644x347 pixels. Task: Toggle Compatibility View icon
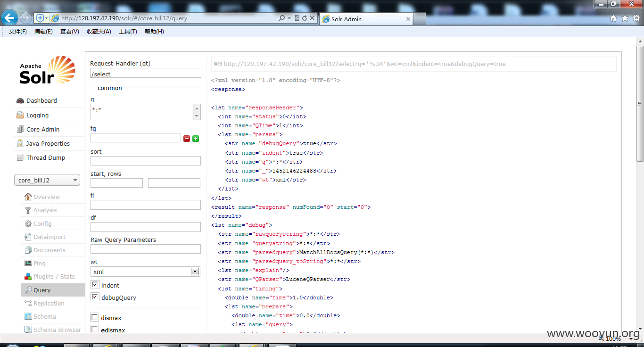pyautogui.click(x=297, y=18)
